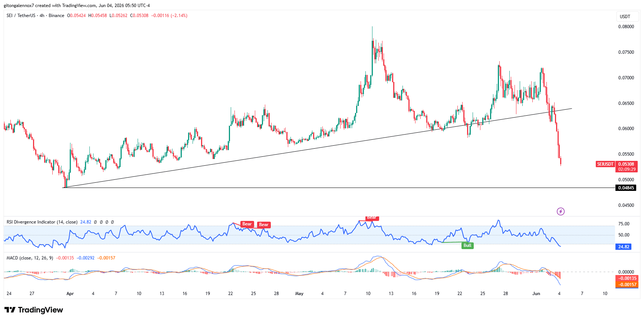Click the Bear label above the May 10 RSI peak
Screen dimensions: 644x321
372,218
